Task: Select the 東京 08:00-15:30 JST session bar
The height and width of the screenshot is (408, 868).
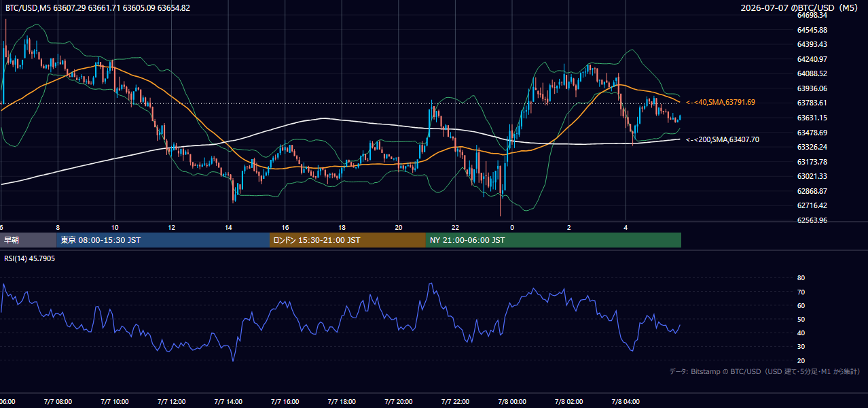Action: pyautogui.click(x=163, y=240)
